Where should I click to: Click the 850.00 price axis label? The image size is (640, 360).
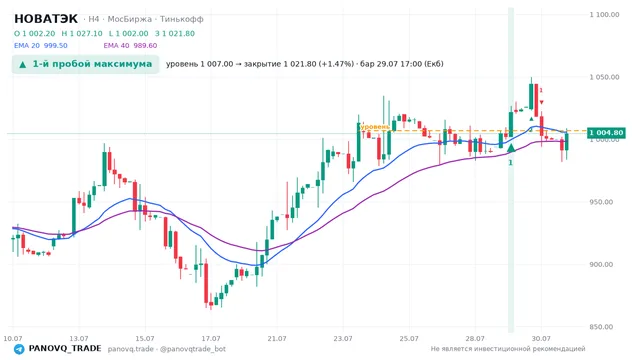click(601, 327)
